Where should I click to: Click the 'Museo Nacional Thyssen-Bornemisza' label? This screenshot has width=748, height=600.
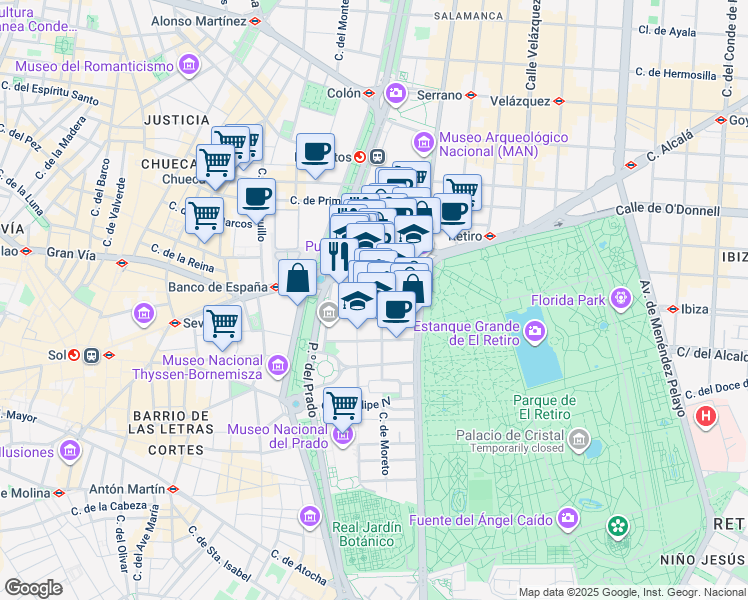197,367
